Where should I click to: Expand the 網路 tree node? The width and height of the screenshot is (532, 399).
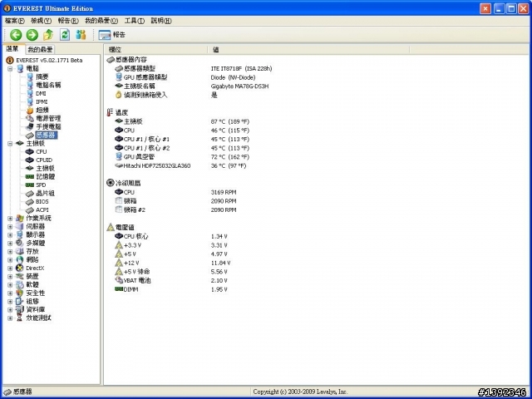click(10, 260)
